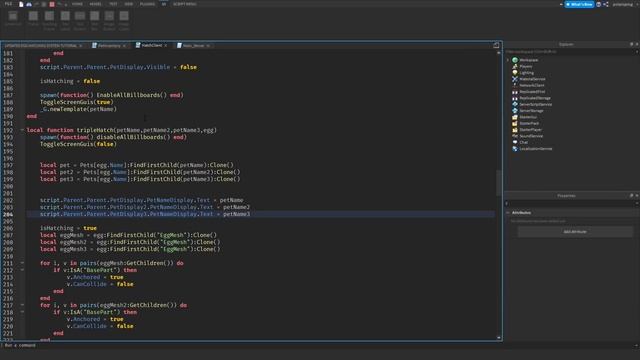Viewport: 640px width, 360px height.
Task: Click the StarterPlayer folder icon
Action: [515, 130]
